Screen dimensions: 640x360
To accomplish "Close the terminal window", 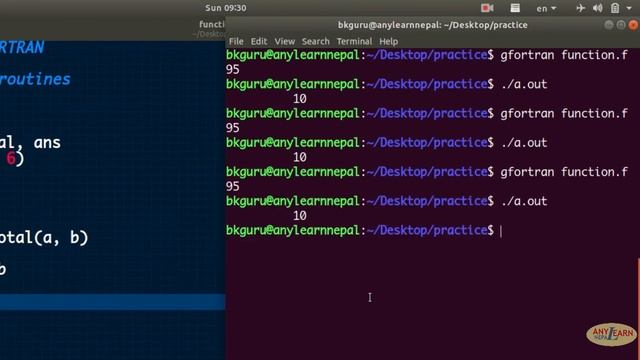I will pos(633,25).
